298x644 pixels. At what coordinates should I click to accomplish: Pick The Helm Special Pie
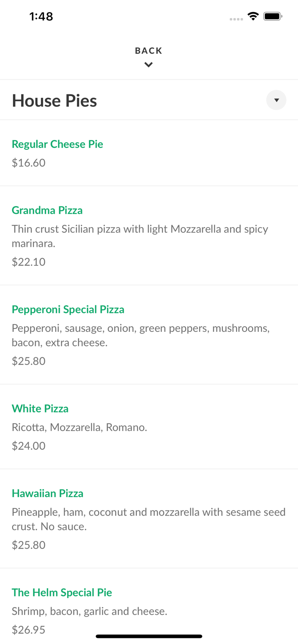click(62, 592)
